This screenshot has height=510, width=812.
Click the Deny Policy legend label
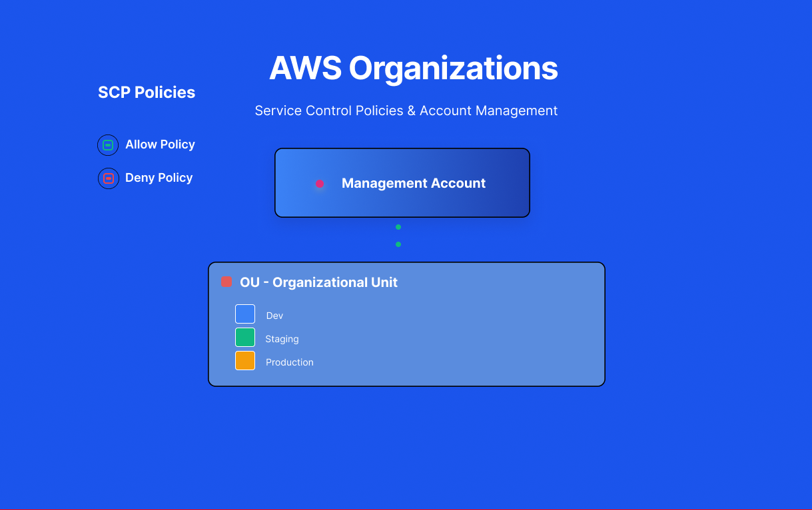(159, 178)
